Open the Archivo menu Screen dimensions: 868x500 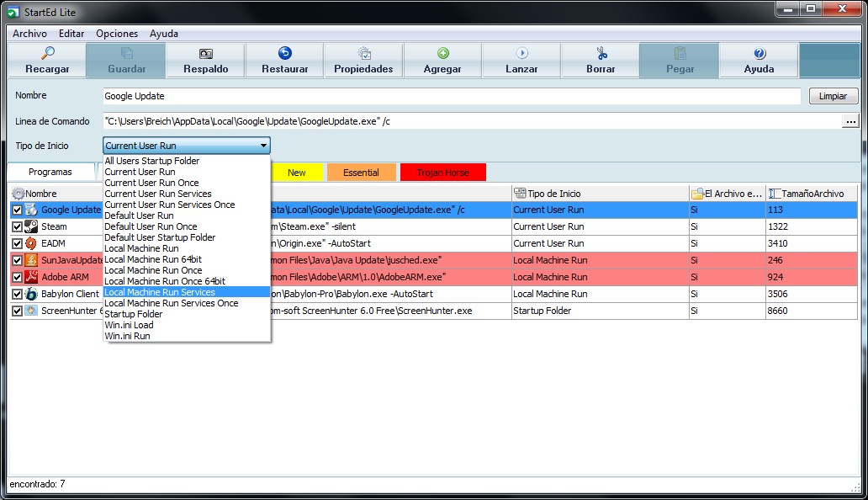[x=30, y=34]
